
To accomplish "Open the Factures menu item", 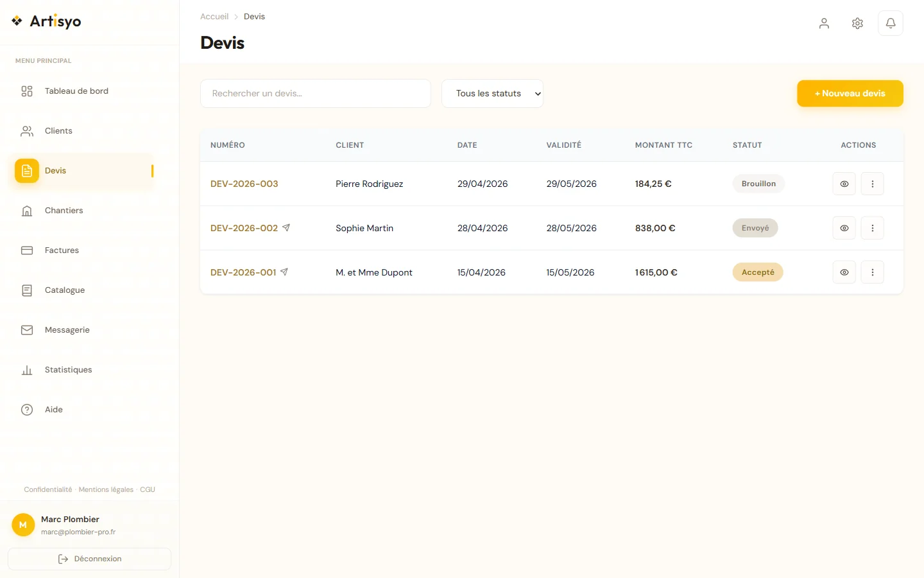I will [x=81, y=250].
